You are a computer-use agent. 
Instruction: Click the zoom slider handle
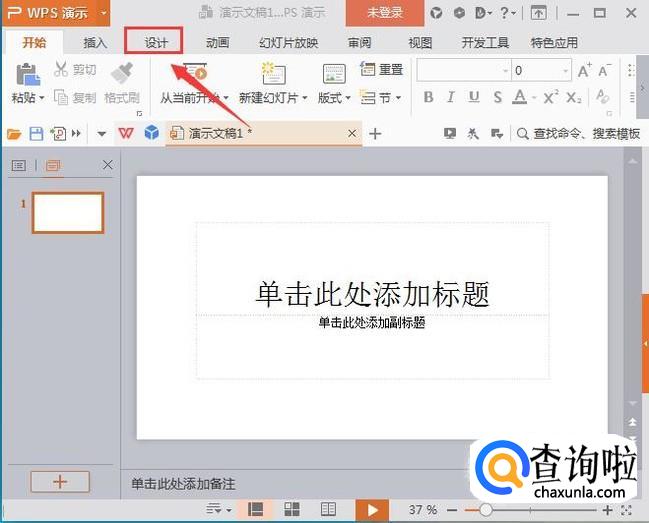pyautogui.click(x=486, y=510)
